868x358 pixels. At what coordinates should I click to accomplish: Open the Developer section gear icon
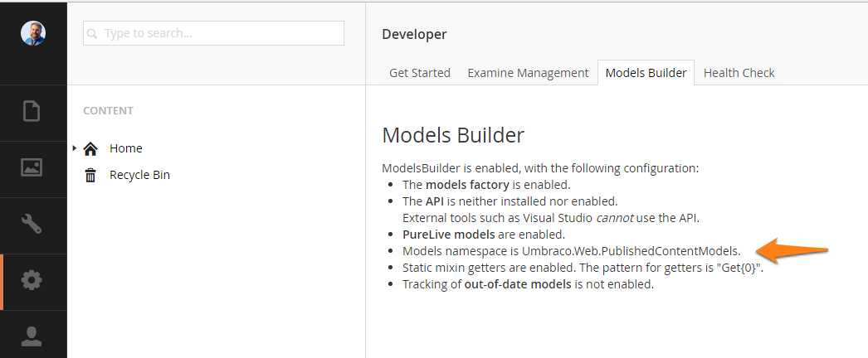click(x=32, y=281)
